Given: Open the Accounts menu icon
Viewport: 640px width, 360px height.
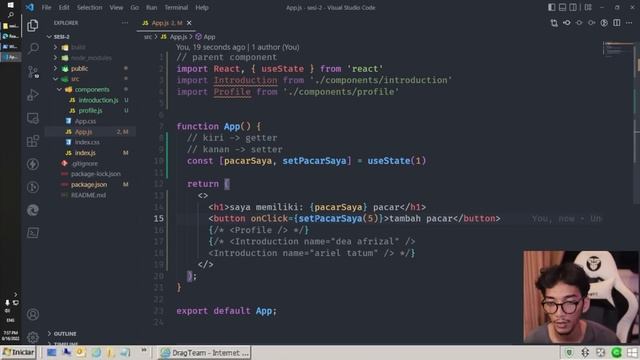Looking at the screenshot, I should click(x=33, y=314).
